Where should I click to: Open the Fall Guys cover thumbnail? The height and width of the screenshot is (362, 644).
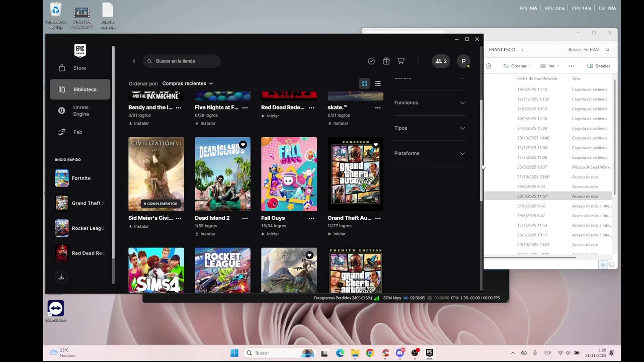(289, 174)
